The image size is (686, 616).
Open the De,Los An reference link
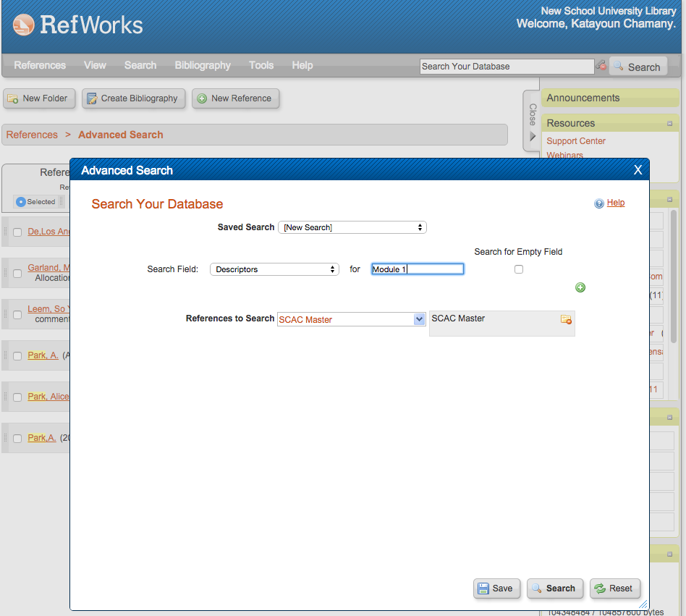click(48, 232)
